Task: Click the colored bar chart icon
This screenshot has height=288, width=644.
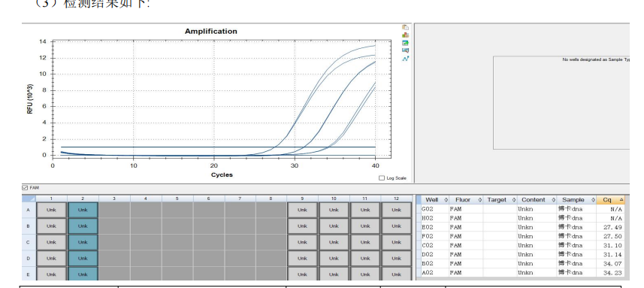Action: pos(405,35)
